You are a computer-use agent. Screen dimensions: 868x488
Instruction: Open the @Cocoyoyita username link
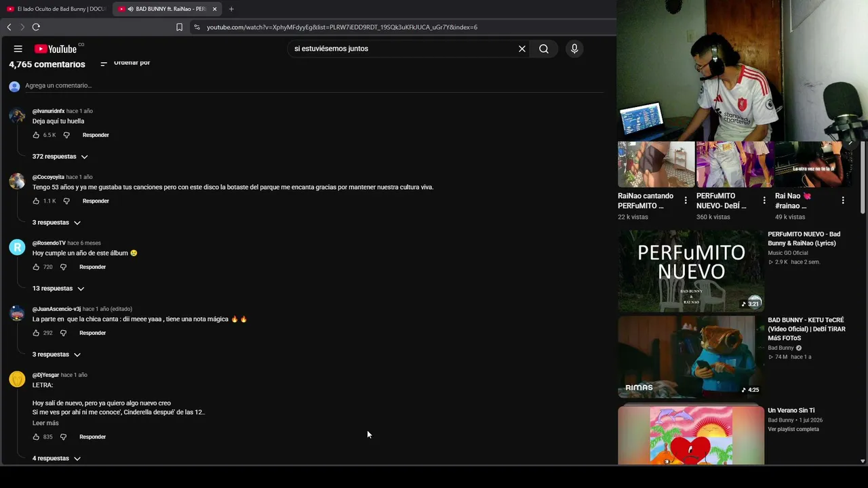tap(48, 177)
